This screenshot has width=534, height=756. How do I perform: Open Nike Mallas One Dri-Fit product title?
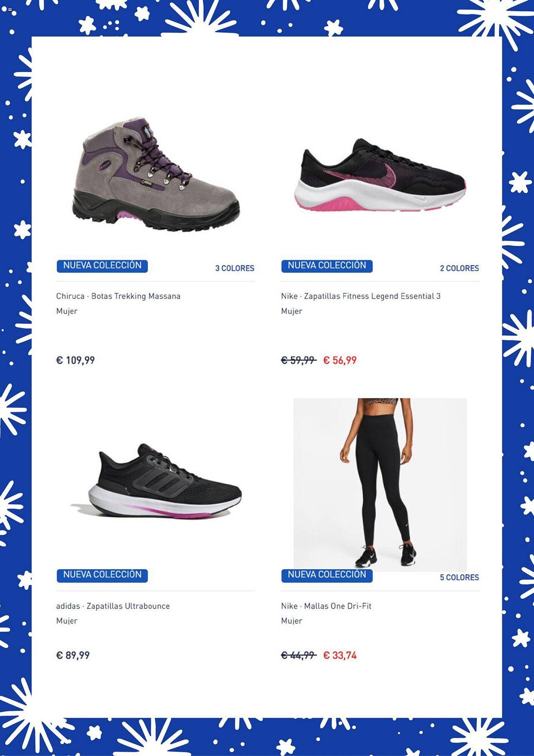326,606
